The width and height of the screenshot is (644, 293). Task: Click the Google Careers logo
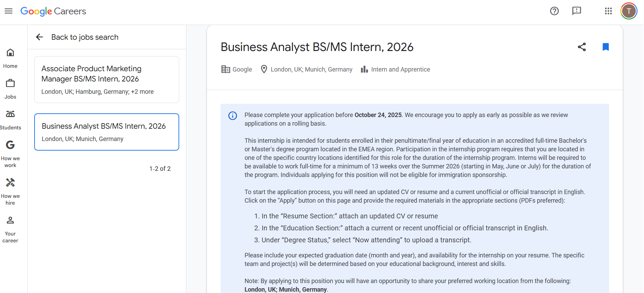click(53, 11)
